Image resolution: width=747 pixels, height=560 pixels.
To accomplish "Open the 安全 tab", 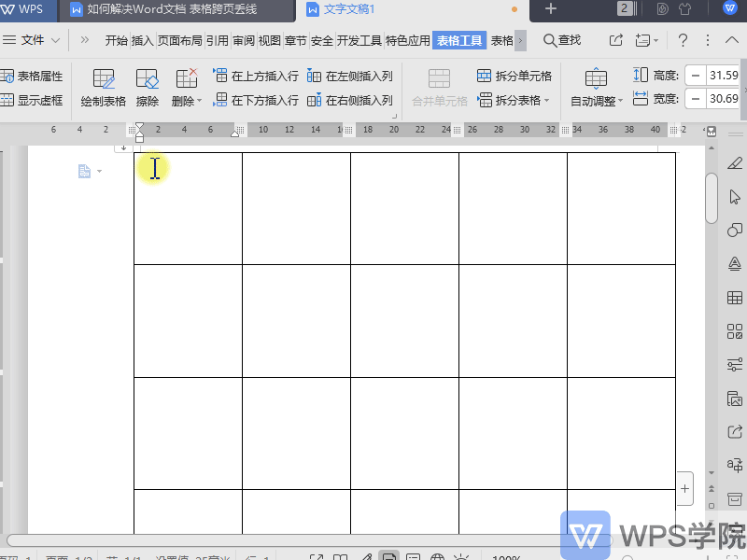I will coord(321,40).
